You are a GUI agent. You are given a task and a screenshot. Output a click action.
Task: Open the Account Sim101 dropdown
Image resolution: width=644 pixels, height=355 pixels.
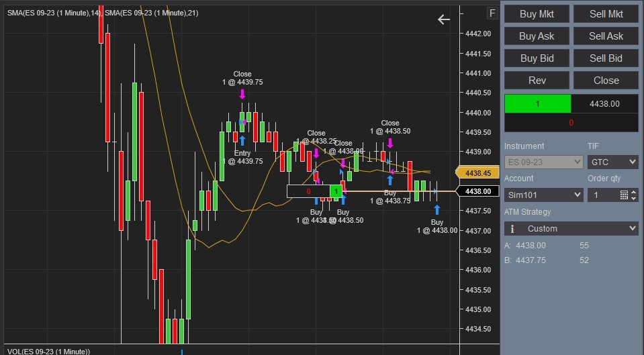[544, 195]
